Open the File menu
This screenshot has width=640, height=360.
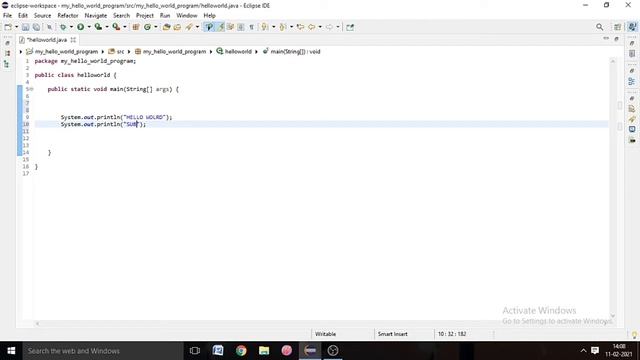[x=7, y=16]
